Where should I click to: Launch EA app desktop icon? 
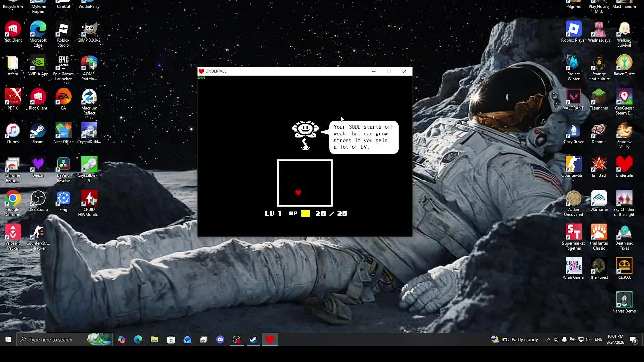63,100
